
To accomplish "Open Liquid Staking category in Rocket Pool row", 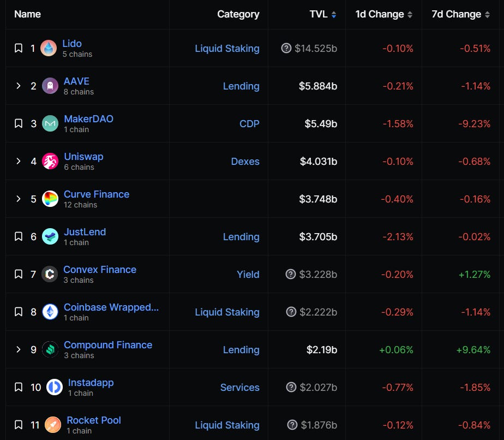I will point(227,425).
